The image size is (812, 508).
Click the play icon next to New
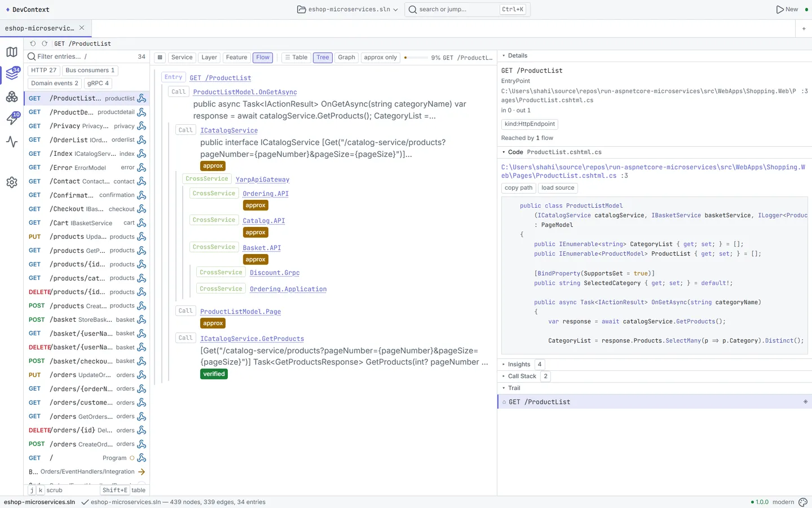pos(780,10)
